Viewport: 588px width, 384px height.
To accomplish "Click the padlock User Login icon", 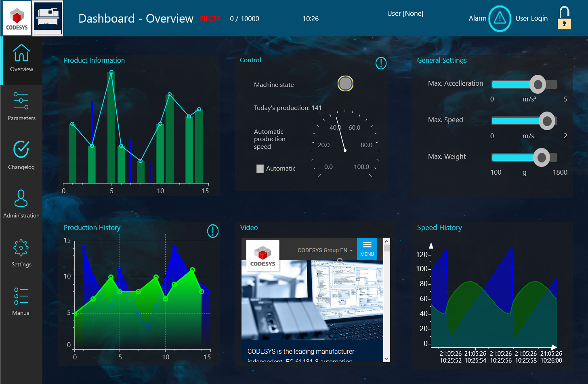I will pyautogui.click(x=564, y=18).
